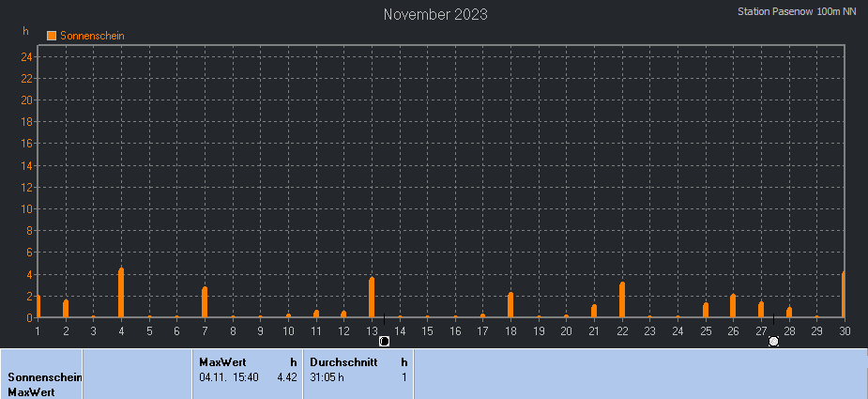Click the full moon phase icon near day 27
The image size is (868, 399).
tap(773, 342)
